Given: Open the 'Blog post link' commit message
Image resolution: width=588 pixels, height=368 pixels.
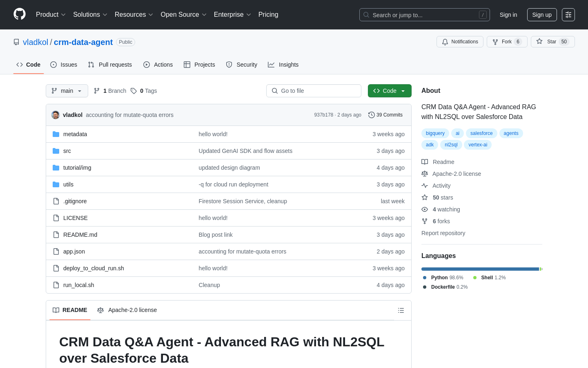Looking at the screenshot, I should pos(216,235).
